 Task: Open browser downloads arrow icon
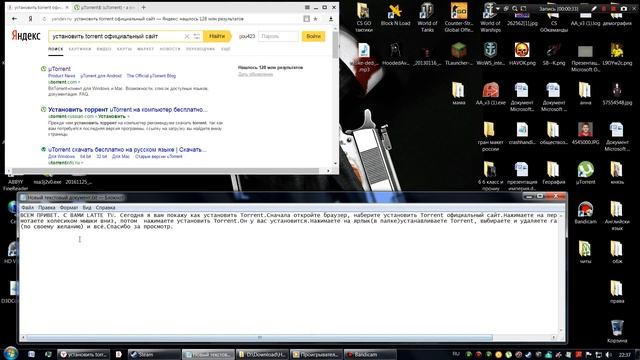(331, 19)
